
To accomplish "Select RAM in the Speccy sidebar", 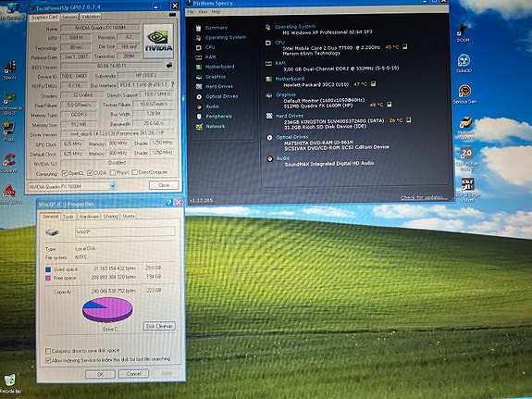I will coord(210,57).
